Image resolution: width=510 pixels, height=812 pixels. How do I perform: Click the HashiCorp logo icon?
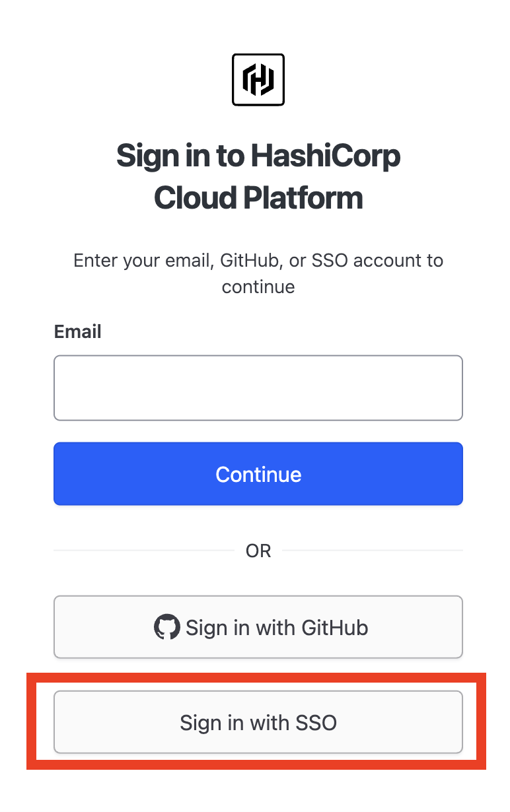[258, 80]
